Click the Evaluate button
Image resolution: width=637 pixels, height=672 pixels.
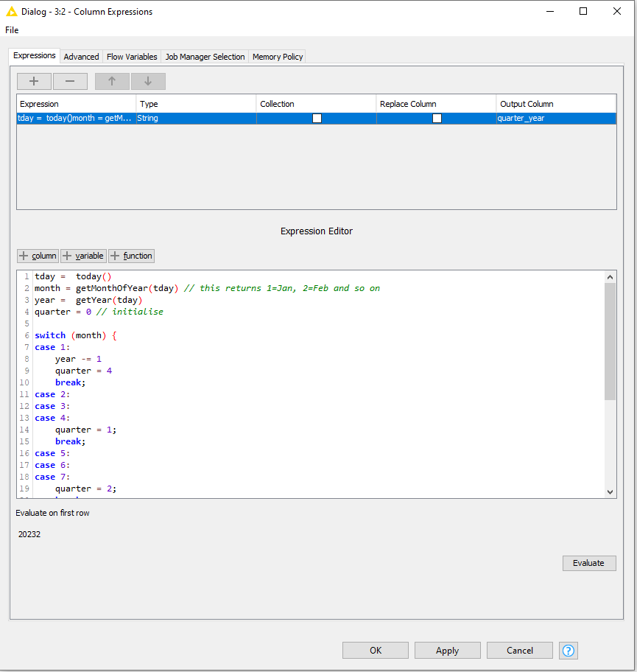click(x=589, y=563)
